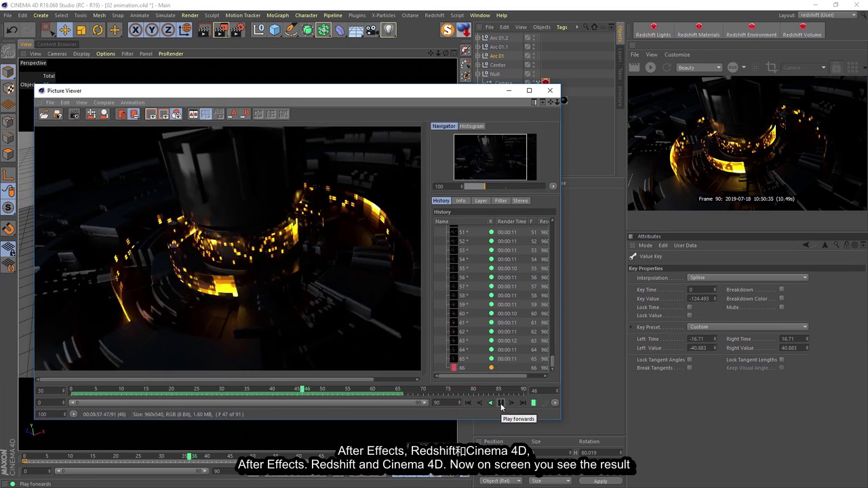Click Redshift Materials button

click(x=698, y=30)
